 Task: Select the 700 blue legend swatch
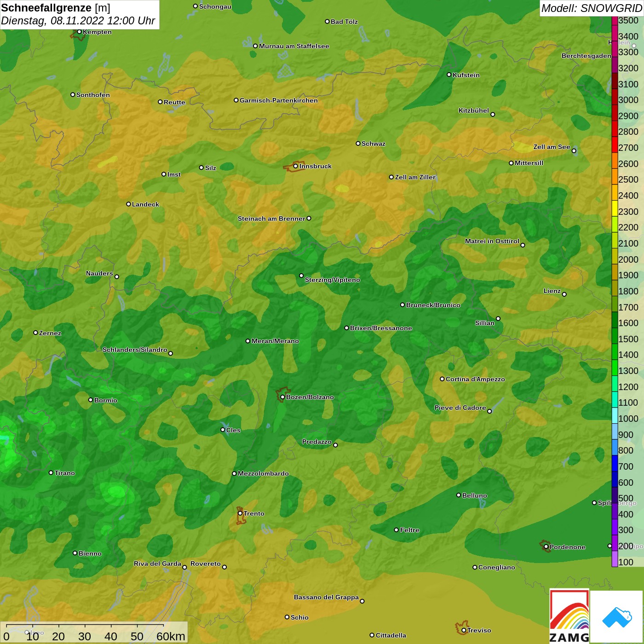click(615, 463)
